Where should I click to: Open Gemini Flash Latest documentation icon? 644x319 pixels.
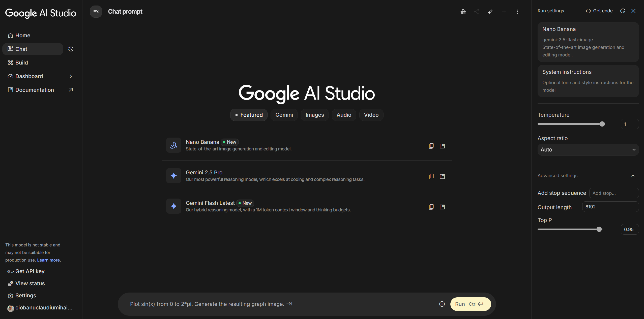coord(442,207)
